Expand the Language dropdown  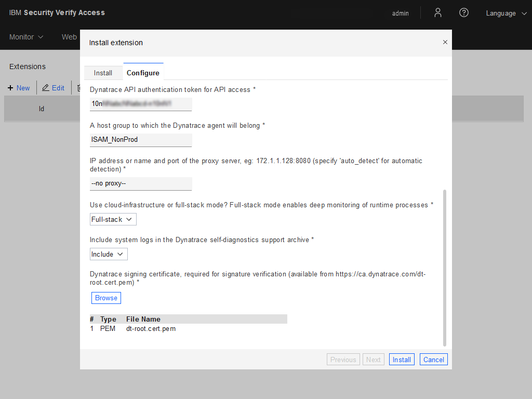pos(506,13)
